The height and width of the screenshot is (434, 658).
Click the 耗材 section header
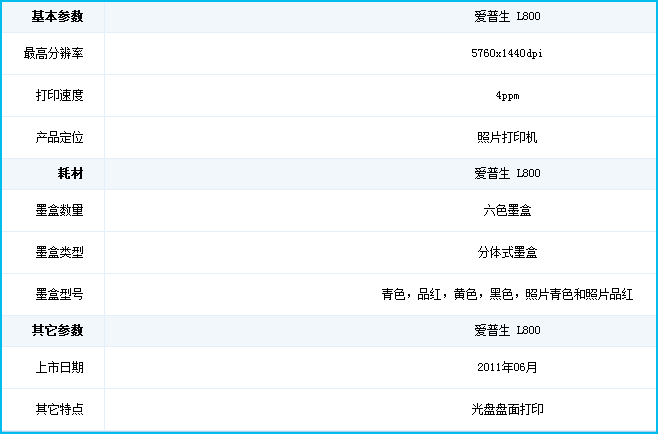click(x=70, y=174)
